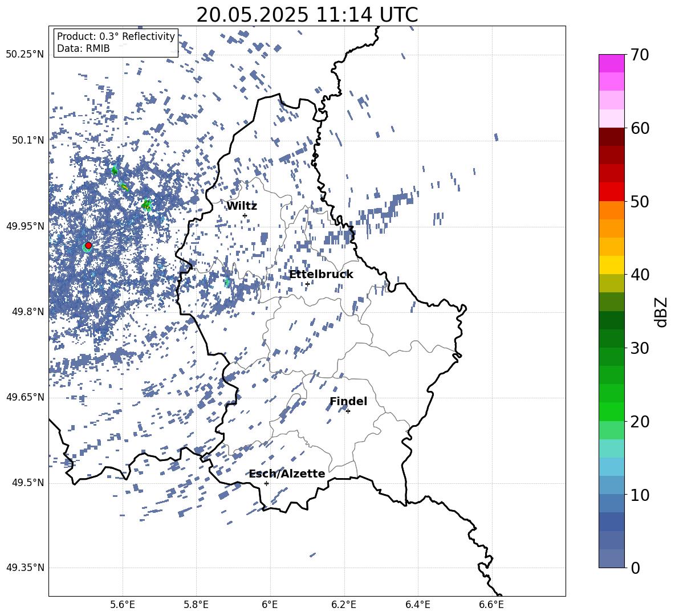Viewport: 675px width, 616px height.
Task: Click the 10 colorbar tick label
Action: 640,495
